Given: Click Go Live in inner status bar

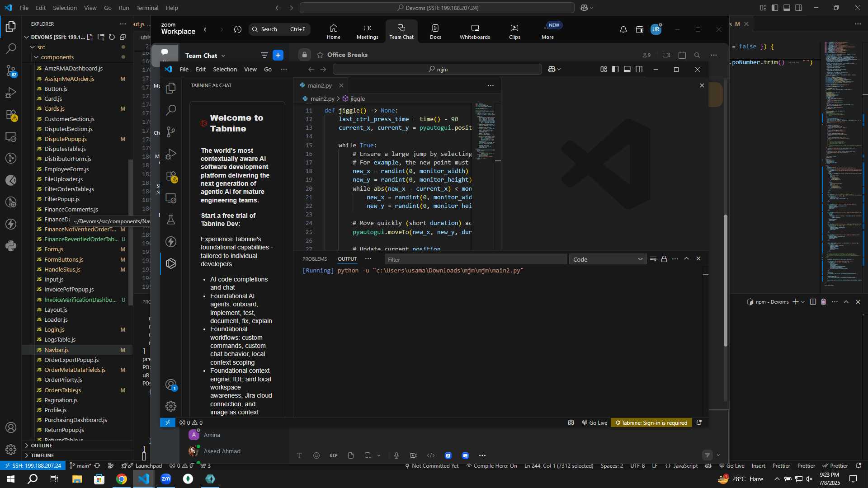Looking at the screenshot, I should tap(594, 422).
